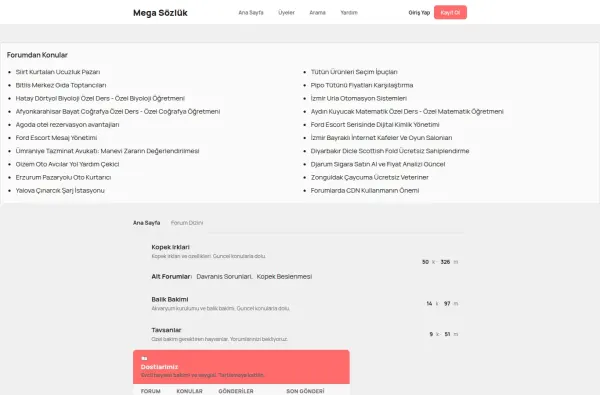
Task: Open the Balik Bakimi forum
Action: tap(170, 299)
